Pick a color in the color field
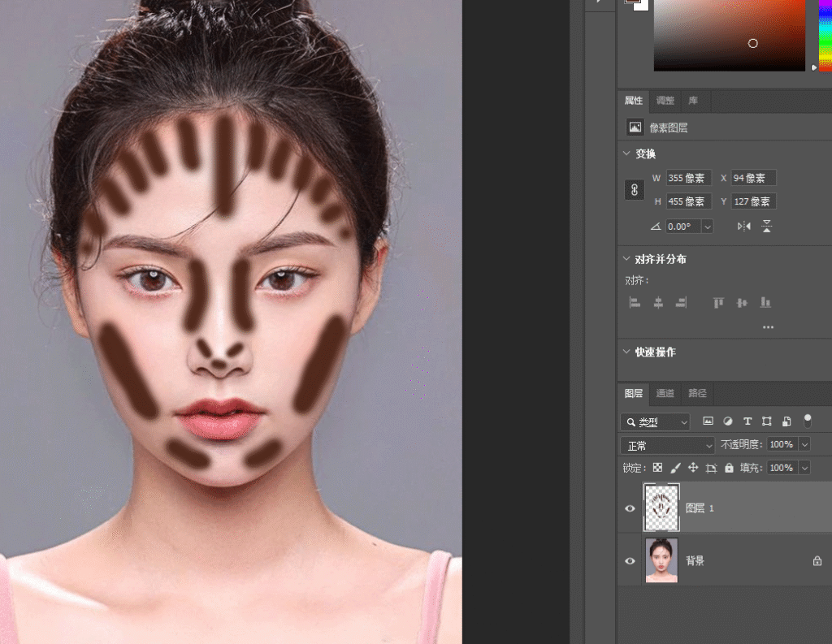 click(730, 35)
